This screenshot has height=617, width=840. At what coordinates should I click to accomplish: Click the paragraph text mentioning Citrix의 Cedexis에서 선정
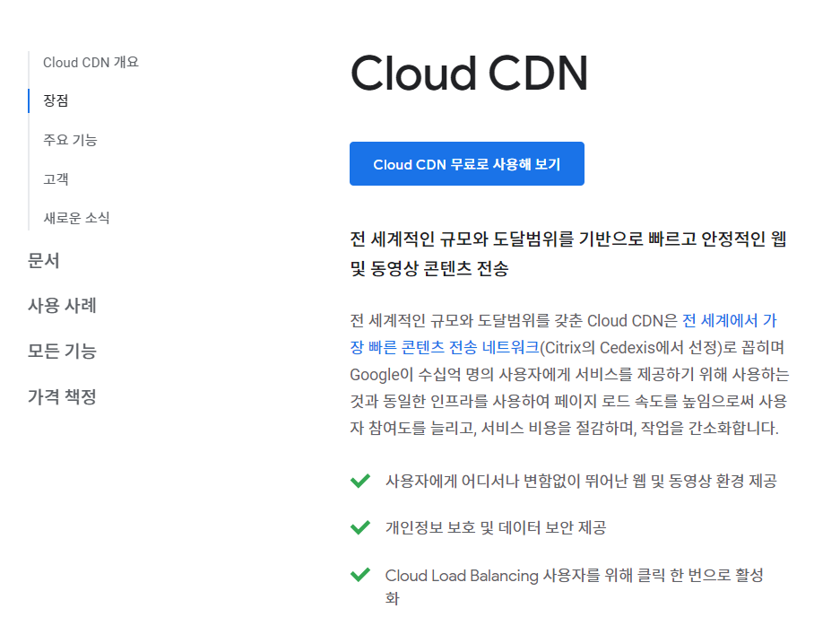click(x=569, y=374)
